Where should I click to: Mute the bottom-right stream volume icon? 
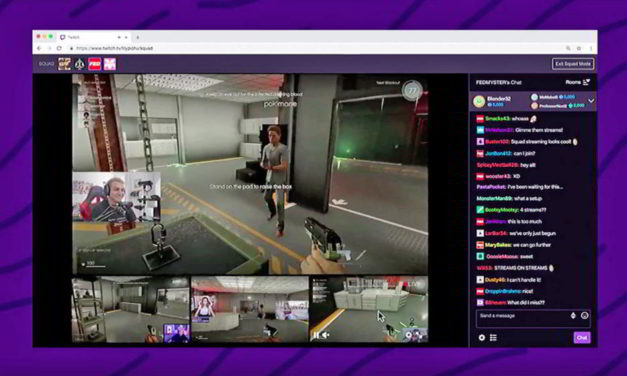coord(326,335)
